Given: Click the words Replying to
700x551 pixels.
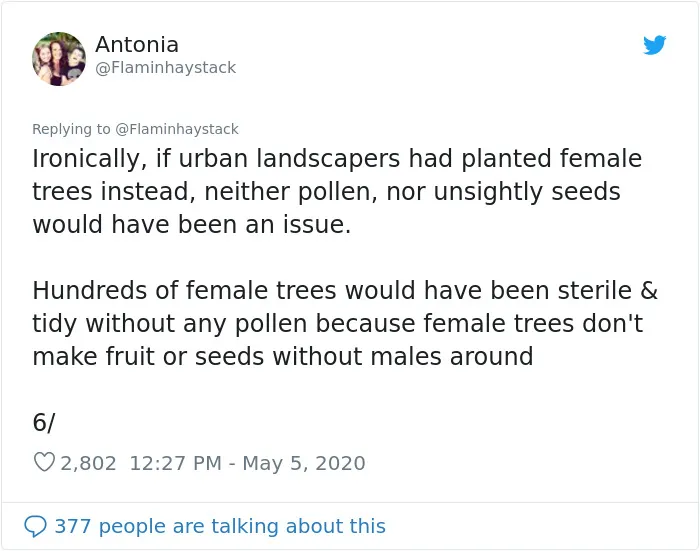Looking at the screenshot, I should point(71,129).
